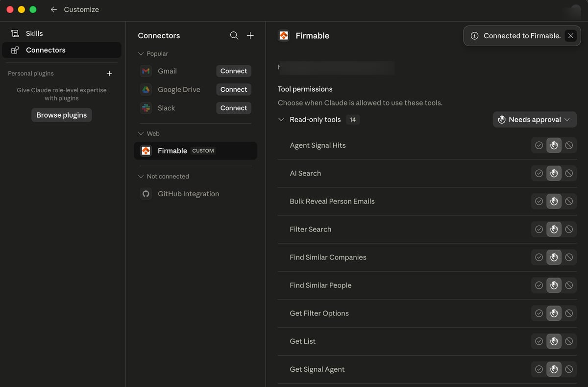Allow Bulk Reveal Person Emails always
The width and height of the screenshot is (588, 387).
[539, 201]
